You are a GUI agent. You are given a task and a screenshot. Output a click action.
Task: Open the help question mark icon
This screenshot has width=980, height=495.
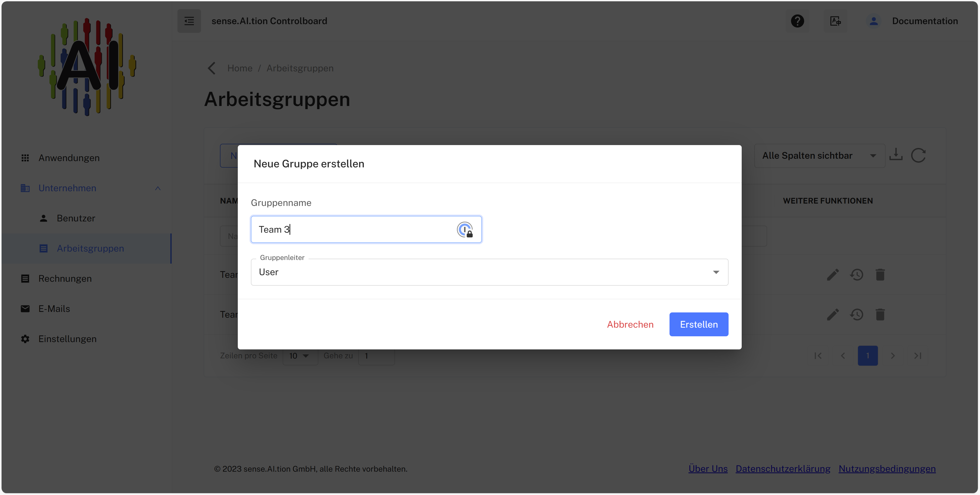[797, 21]
